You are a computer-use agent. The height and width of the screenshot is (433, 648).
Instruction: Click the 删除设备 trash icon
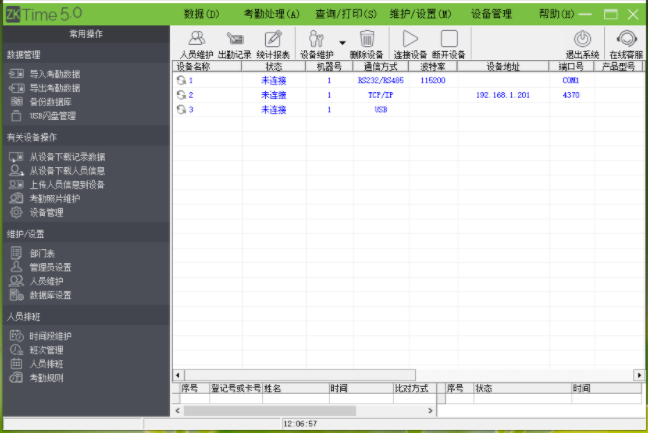[x=367, y=43]
